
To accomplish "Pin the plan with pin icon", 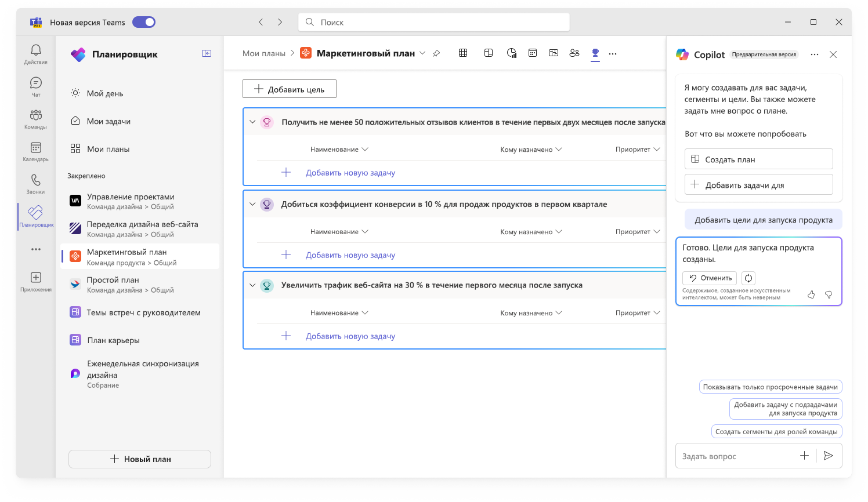I will coord(436,53).
